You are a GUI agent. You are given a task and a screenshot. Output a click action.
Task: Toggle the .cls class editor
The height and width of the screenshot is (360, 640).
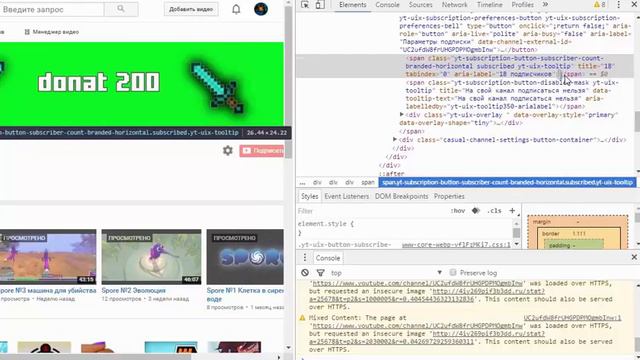click(x=494, y=211)
